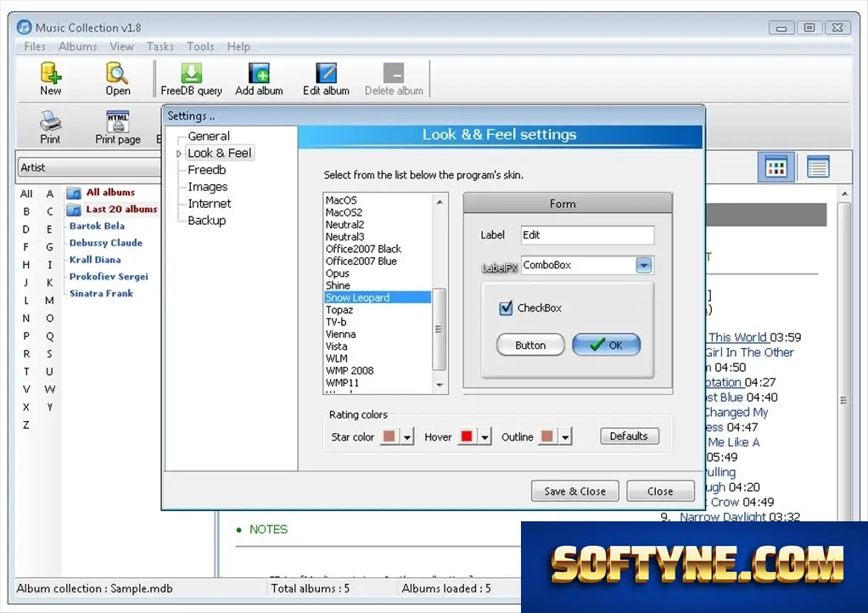Image resolution: width=868 pixels, height=613 pixels.
Task: Run the FreeDB query tool
Action: click(x=191, y=73)
